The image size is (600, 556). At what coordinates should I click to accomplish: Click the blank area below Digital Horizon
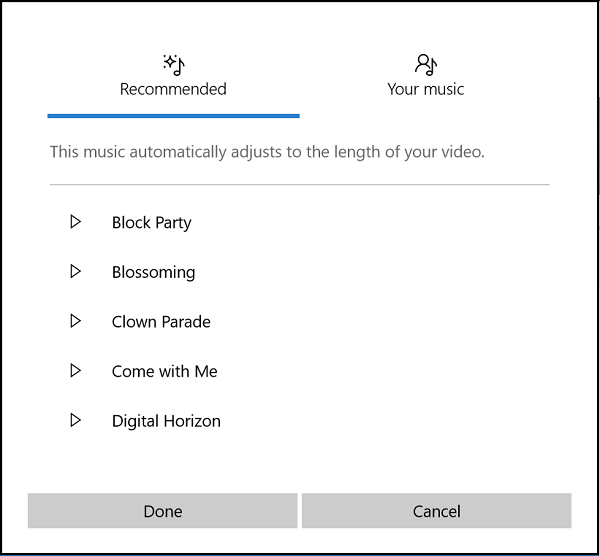300,460
